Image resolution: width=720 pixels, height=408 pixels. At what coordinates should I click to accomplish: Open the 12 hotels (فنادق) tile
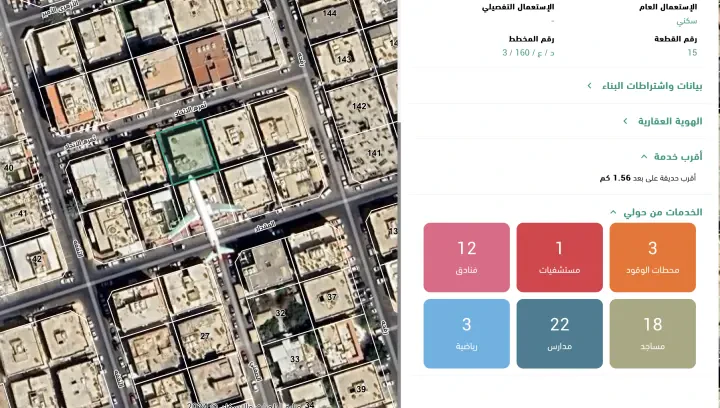click(466, 257)
